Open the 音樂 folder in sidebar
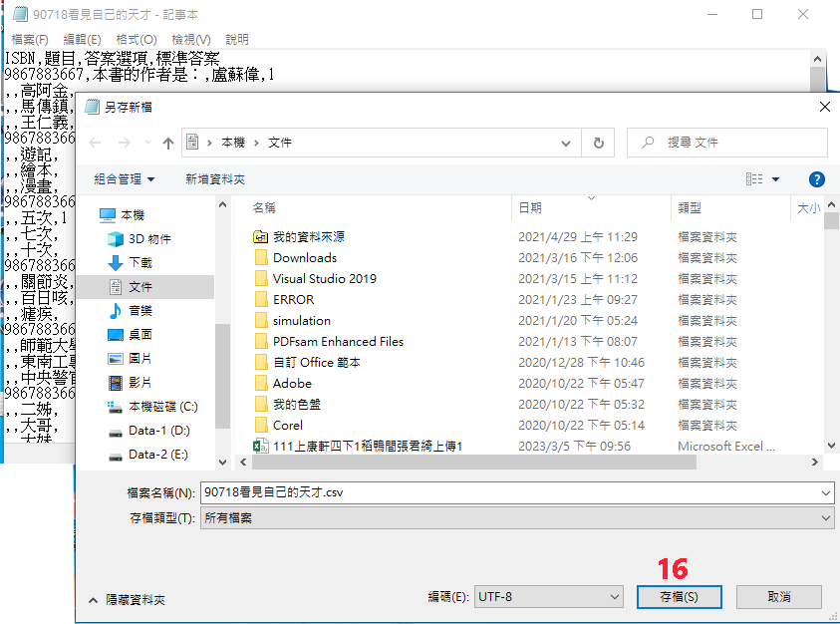 point(131,310)
